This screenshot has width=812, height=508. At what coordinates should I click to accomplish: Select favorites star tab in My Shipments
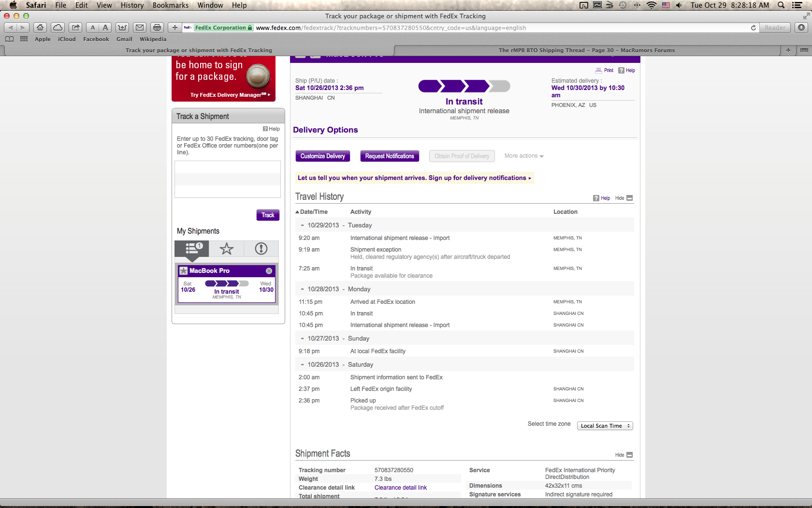(x=227, y=249)
